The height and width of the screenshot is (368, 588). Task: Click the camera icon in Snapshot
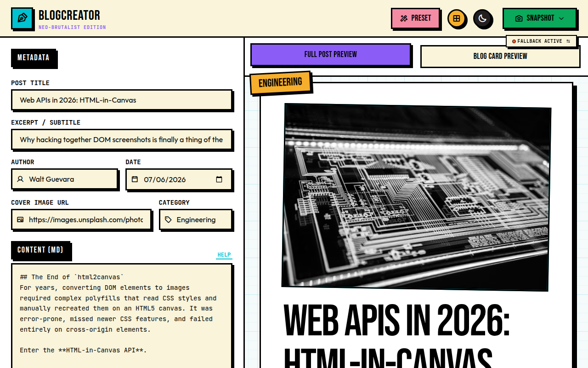519,18
